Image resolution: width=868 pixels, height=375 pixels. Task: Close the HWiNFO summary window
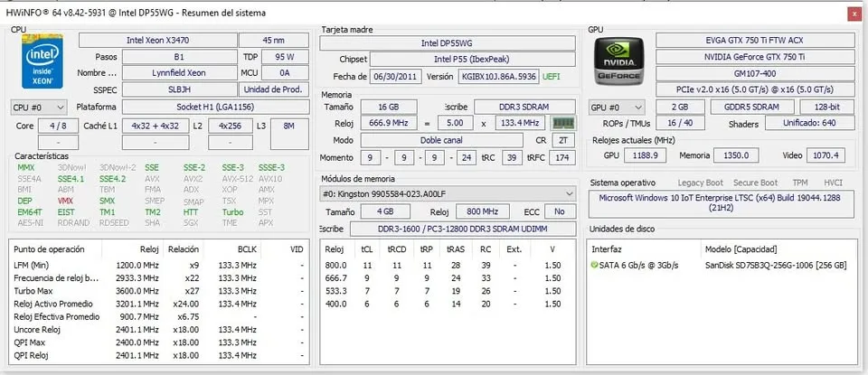click(854, 14)
